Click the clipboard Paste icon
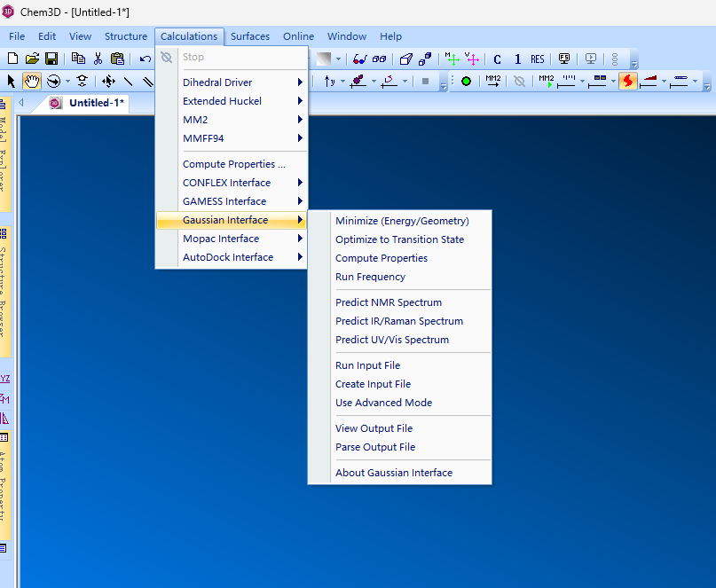This screenshot has height=588, width=716. pyautogui.click(x=117, y=59)
